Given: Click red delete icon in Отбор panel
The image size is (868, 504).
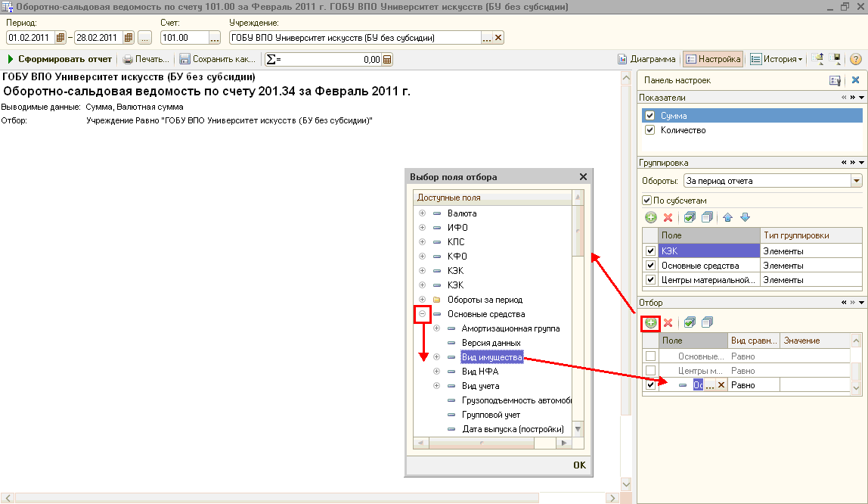Looking at the screenshot, I should 668,323.
